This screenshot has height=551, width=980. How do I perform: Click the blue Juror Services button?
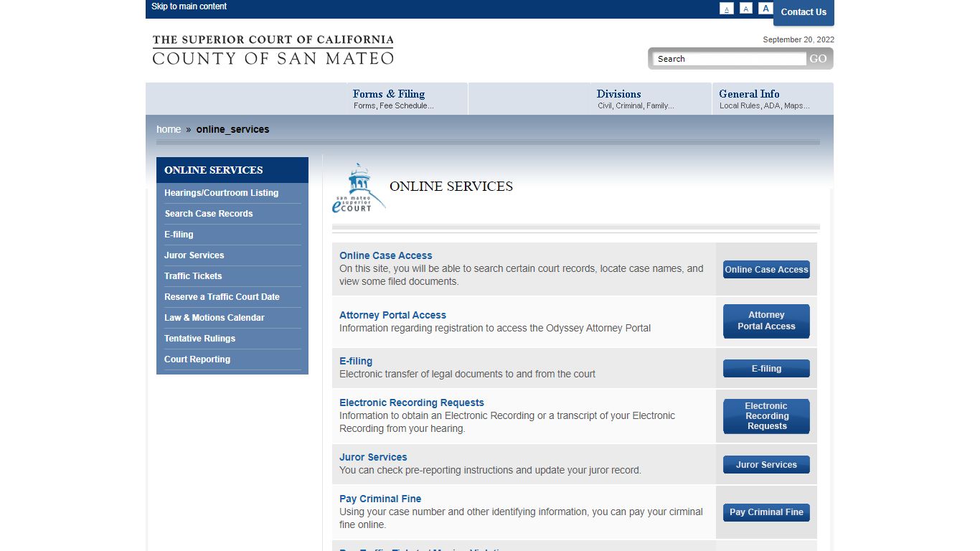[766, 465]
